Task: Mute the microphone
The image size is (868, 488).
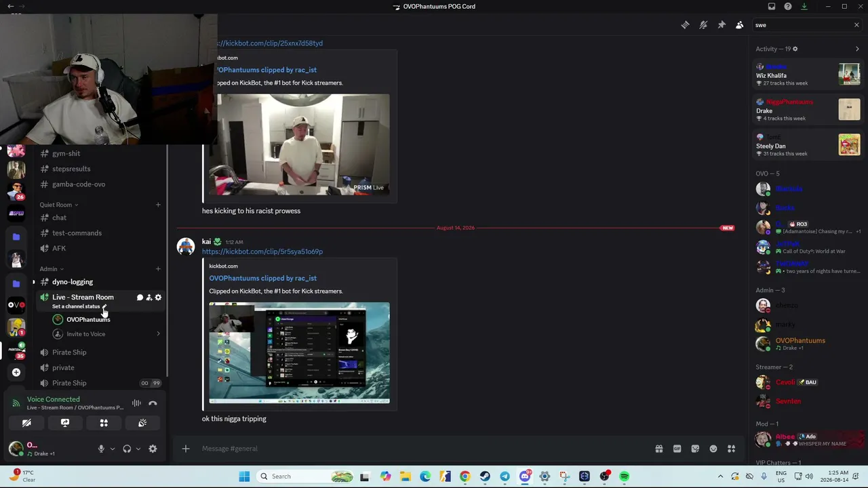Action: click(x=101, y=449)
